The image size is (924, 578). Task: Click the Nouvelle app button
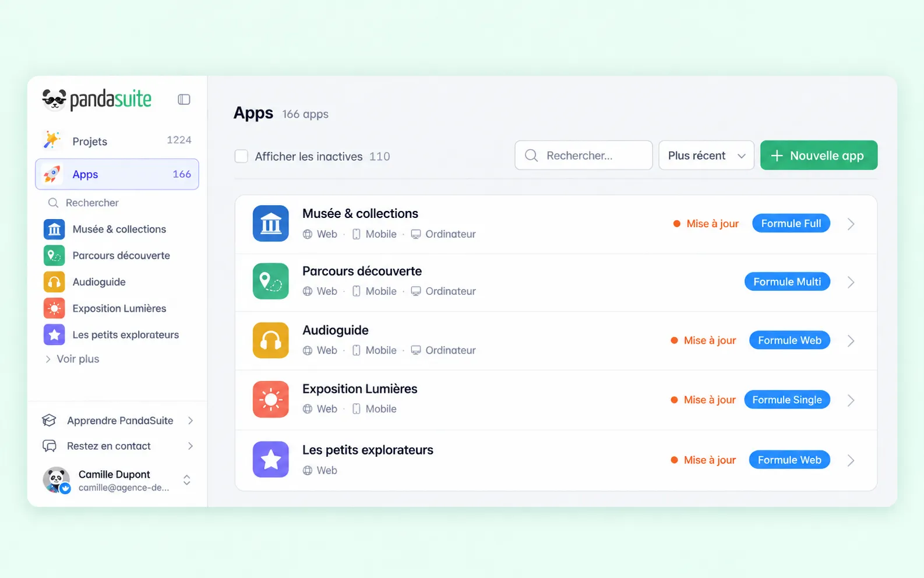tap(819, 156)
